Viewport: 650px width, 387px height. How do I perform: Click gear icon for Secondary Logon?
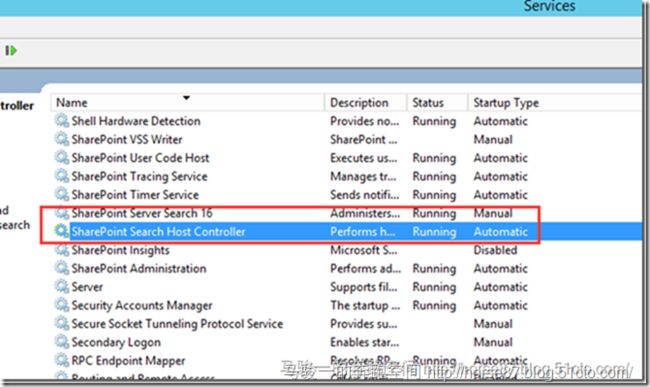pyautogui.click(x=62, y=342)
